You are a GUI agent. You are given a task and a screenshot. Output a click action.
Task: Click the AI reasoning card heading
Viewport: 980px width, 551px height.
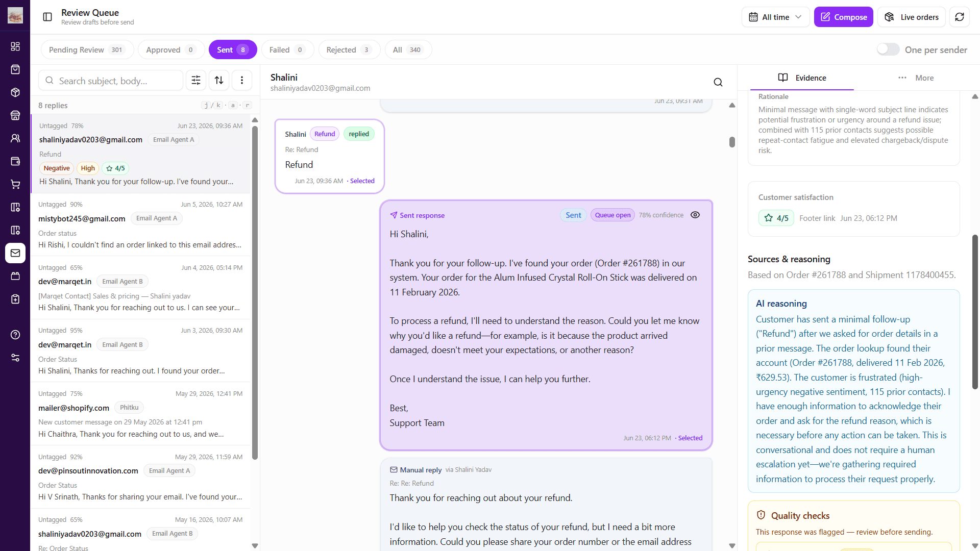(781, 303)
